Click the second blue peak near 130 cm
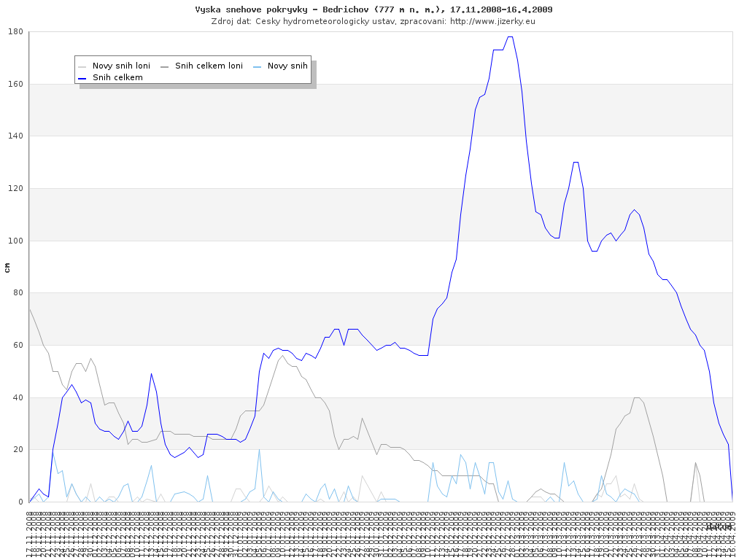The height and width of the screenshot is (560, 747). [x=576, y=162]
